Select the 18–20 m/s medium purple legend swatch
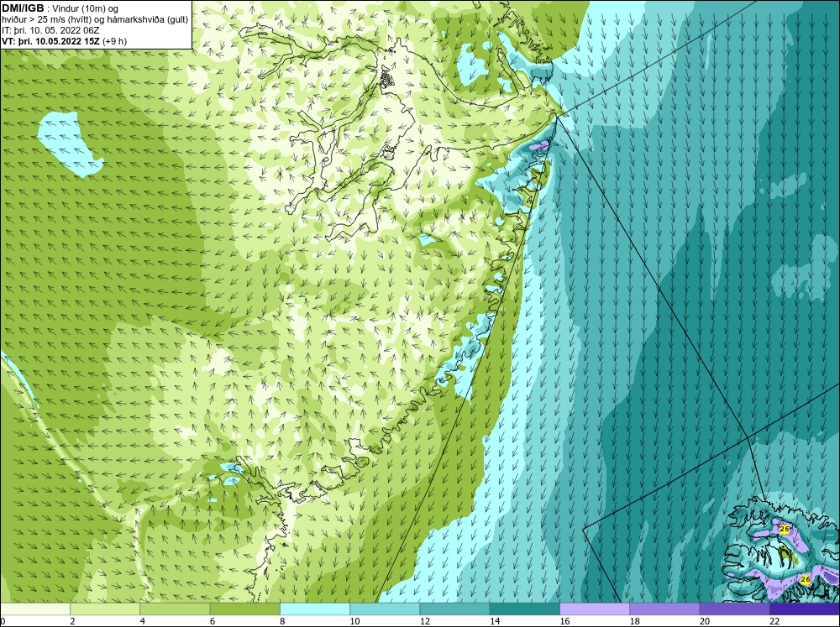The width and height of the screenshot is (840, 627). click(x=664, y=609)
